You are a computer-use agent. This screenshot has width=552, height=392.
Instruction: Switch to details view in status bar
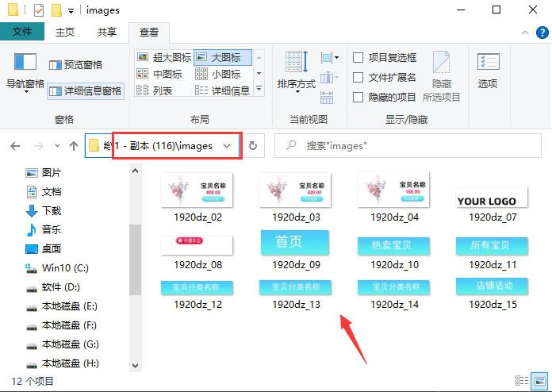(522, 381)
